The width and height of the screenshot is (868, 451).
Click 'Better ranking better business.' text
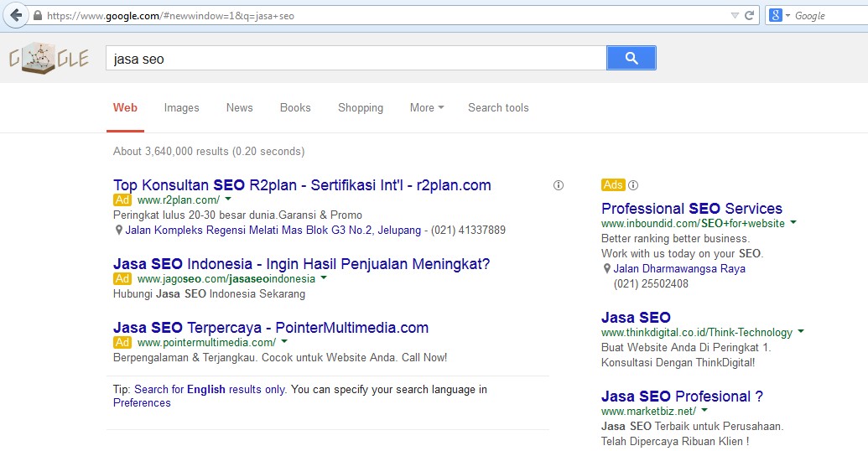tap(675, 239)
